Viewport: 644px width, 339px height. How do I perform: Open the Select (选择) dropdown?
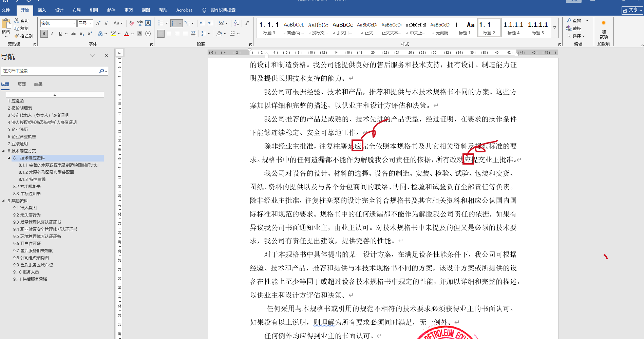pyautogui.click(x=576, y=36)
